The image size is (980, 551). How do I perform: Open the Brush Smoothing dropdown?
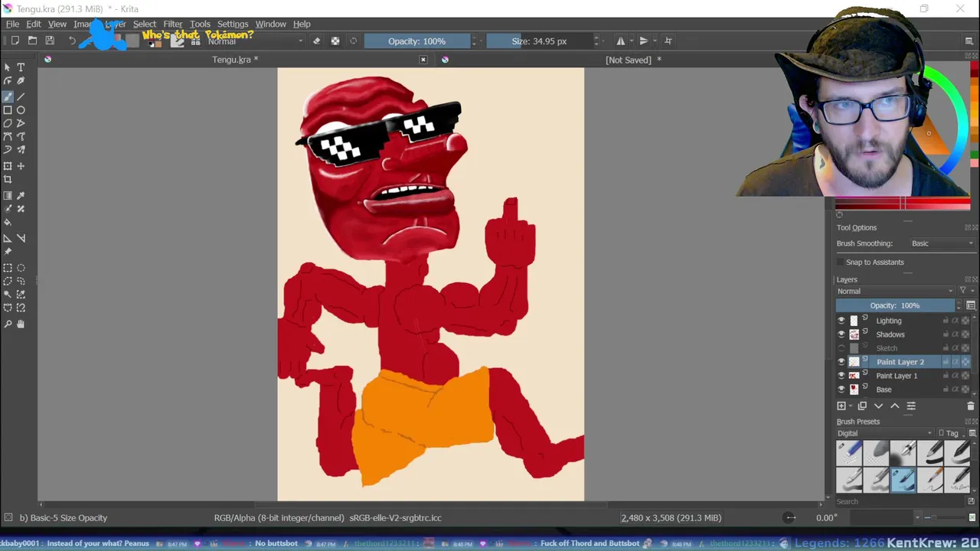click(942, 243)
